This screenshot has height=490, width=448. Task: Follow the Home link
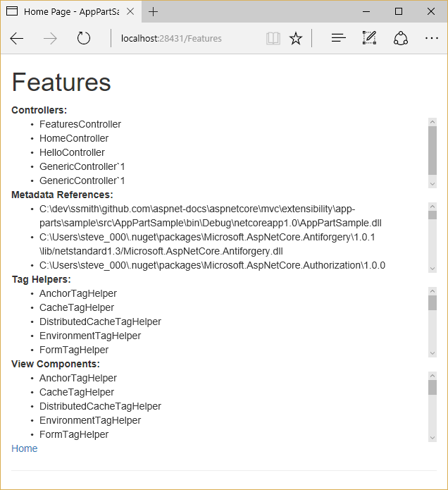25,448
